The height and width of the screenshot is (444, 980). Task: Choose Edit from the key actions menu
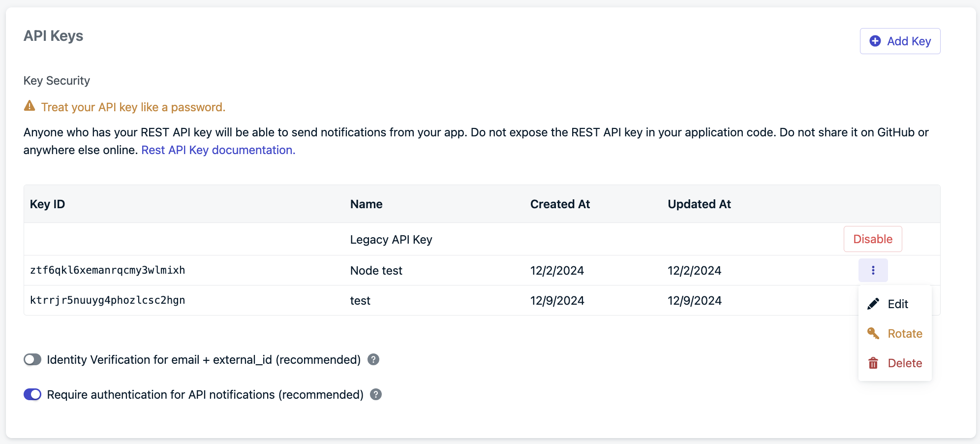tap(895, 304)
